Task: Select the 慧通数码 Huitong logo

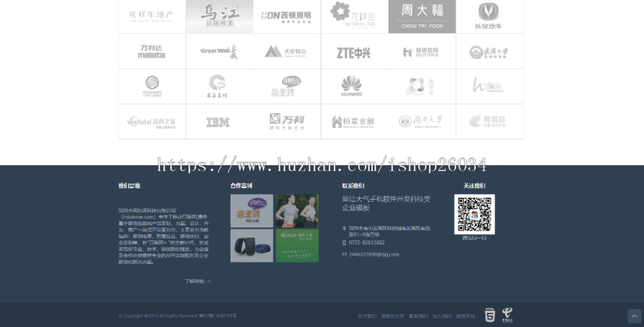Action: click(422, 52)
